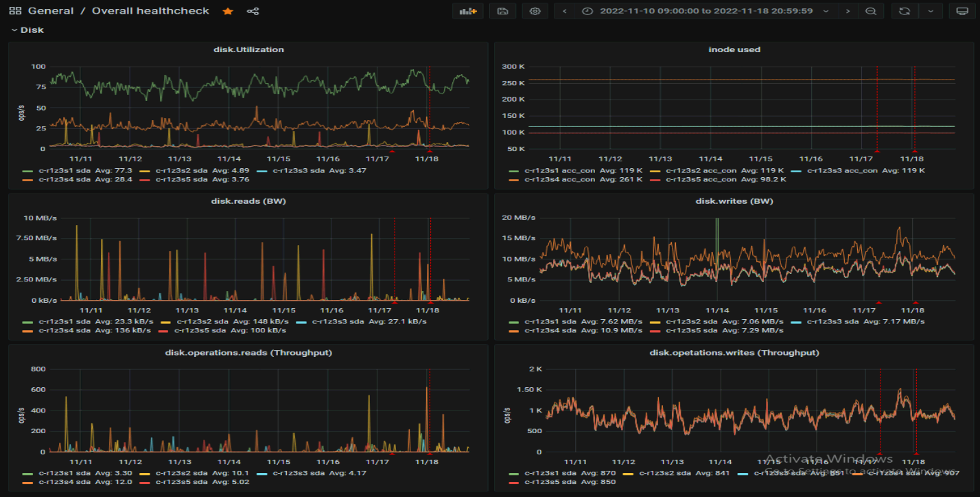Zoom out the time range
980x497 pixels.
click(x=870, y=11)
